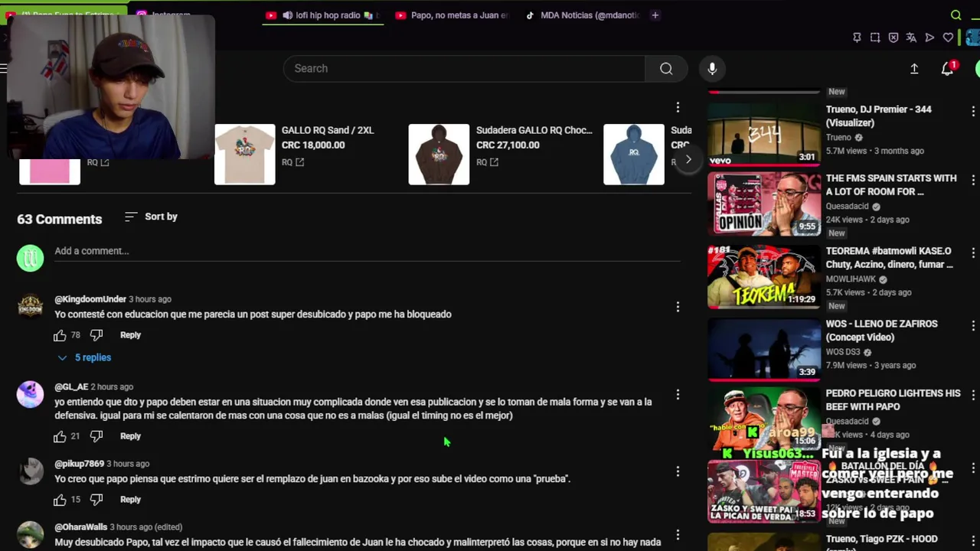Click the translate page icon
Image resolution: width=980 pixels, height=551 pixels.
[911, 37]
